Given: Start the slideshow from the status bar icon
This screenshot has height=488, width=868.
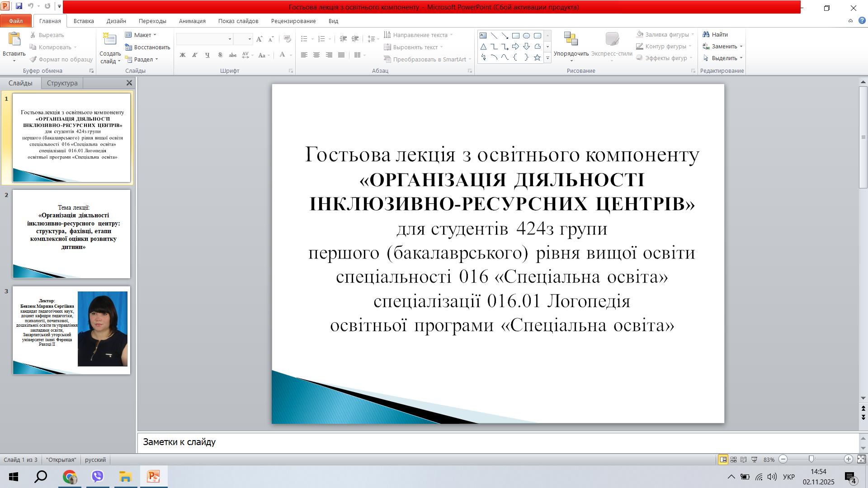Looking at the screenshot, I should click(x=754, y=460).
